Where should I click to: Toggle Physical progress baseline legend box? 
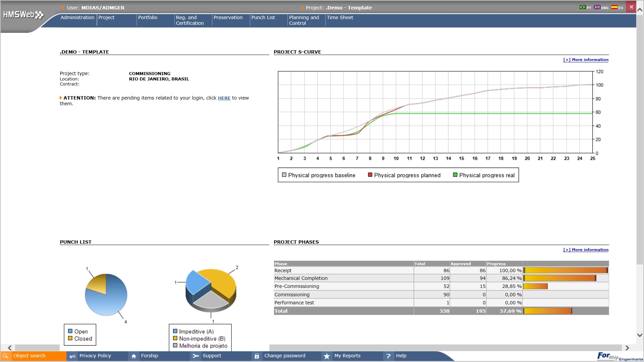coord(284,175)
